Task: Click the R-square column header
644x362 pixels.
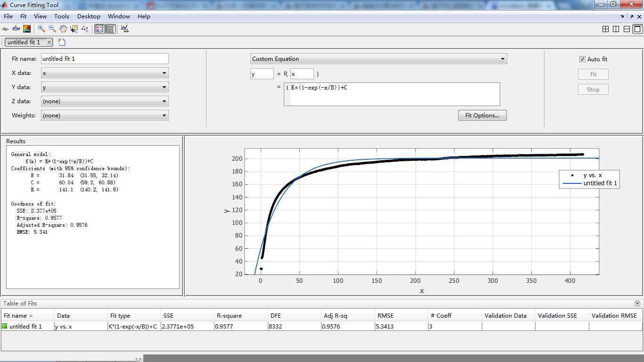Action: point(241,316)
